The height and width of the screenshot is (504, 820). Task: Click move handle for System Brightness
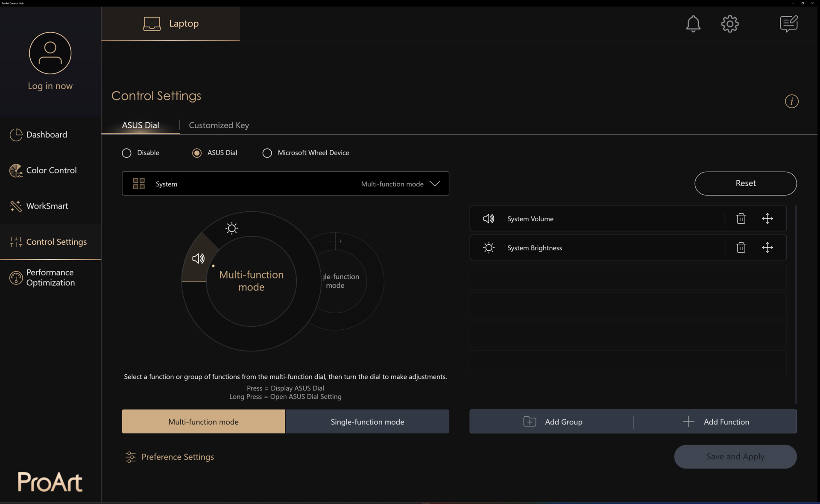767,248
